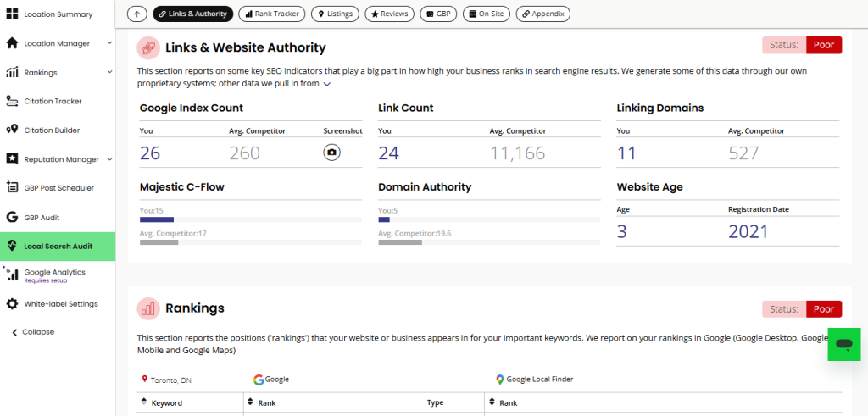The image size is (868, 416).
Task: Open the green chat widget
Action: [x=844, y=345]
